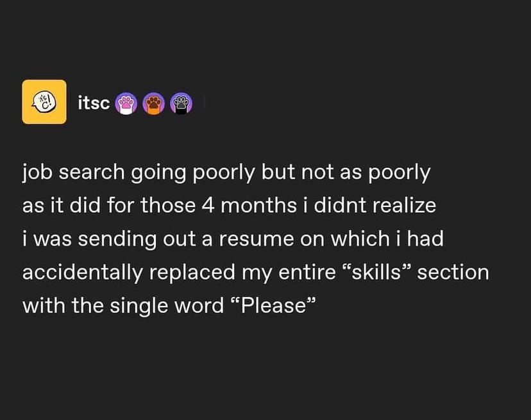The height and width of the screenshot is (420, 531).
Task: Click the line starting "job search going poorly"
Action: click(x=226, y=172)
